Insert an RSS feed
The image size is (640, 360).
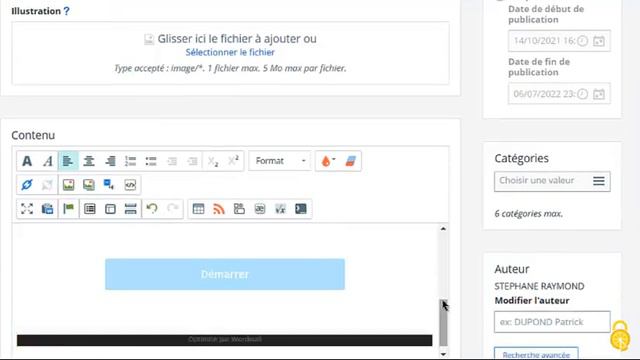coord(219,209)
